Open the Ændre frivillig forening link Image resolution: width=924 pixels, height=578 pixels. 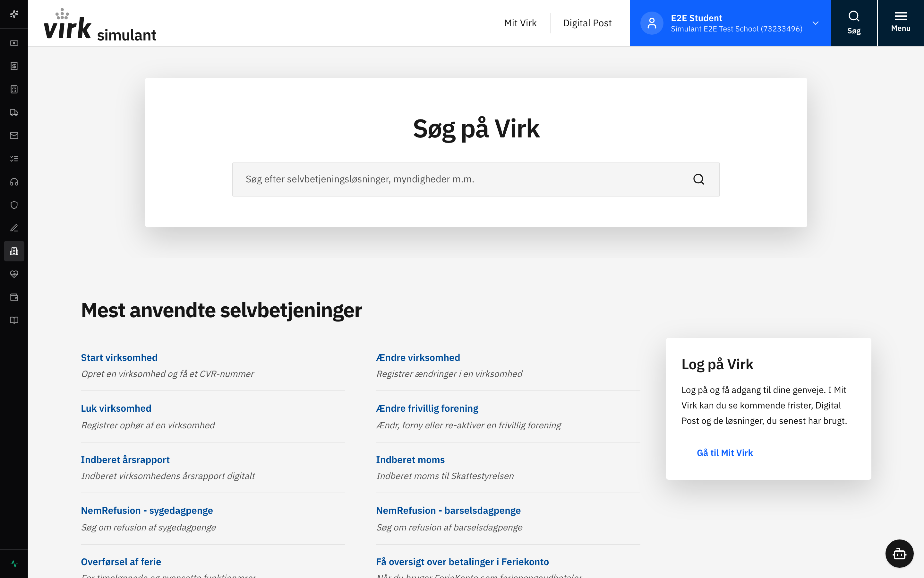click(x=427, y=408)
